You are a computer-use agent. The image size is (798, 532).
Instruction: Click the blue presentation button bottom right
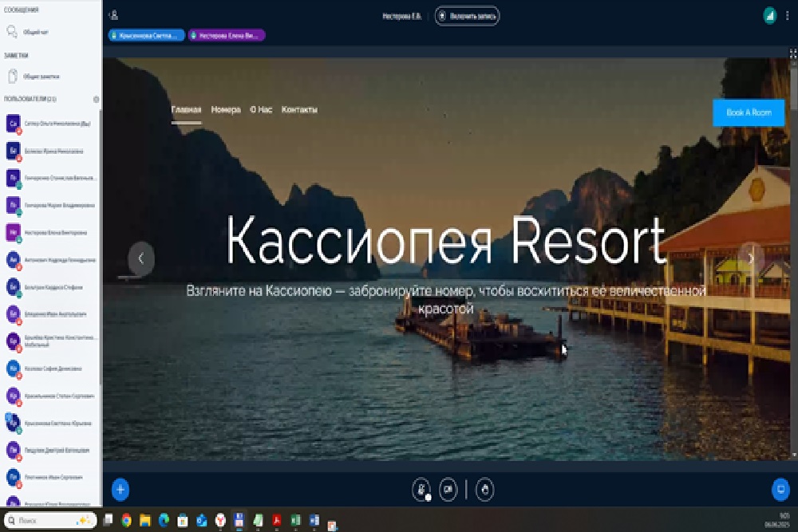click(780, 489)
